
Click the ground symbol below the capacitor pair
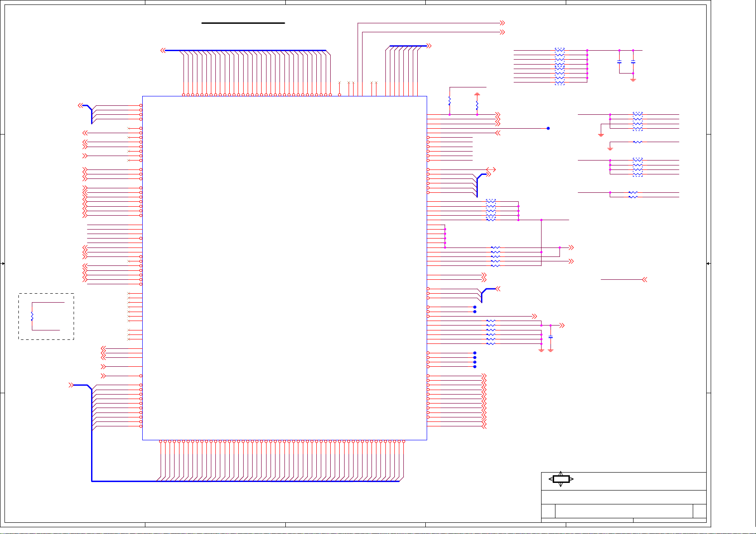tap(633, 79)
